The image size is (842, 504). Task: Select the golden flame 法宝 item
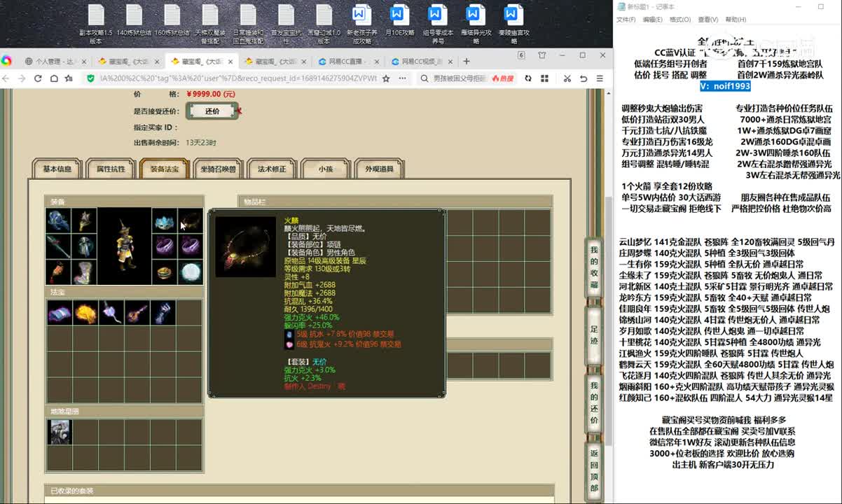pyautogui.click(x=85, y=312)
